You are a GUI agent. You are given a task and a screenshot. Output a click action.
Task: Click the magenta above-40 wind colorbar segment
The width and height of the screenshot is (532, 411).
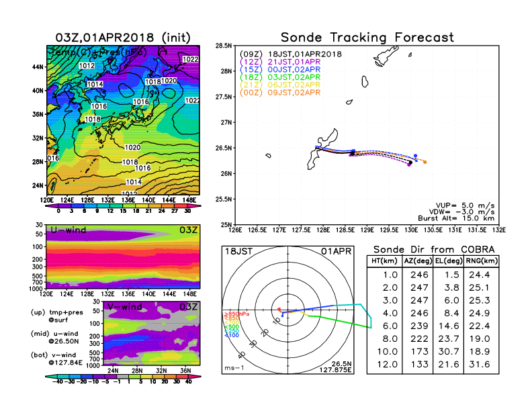[x=194, y=376]
